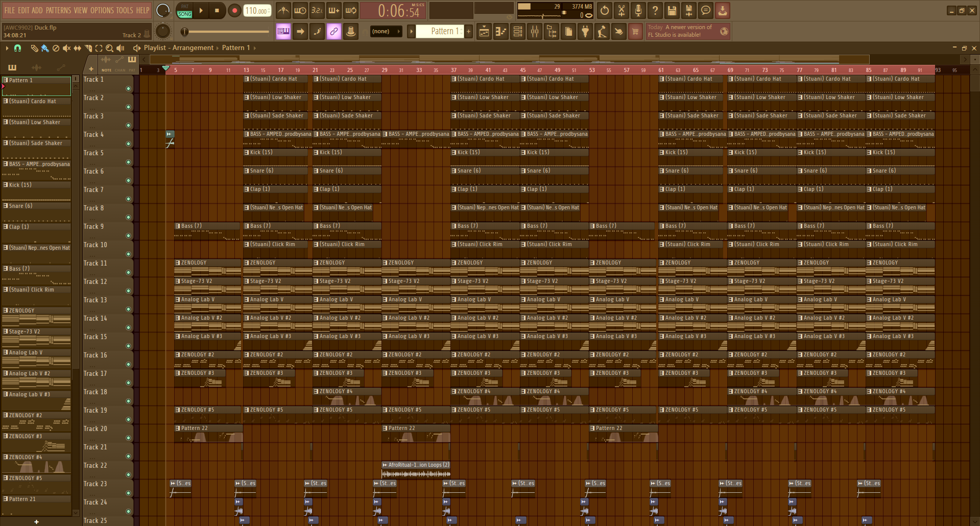Open the VIEW menu
Image resolution: width=980 pixels, height=526 pixels.
pyautogui.click(x=81, y=10)
